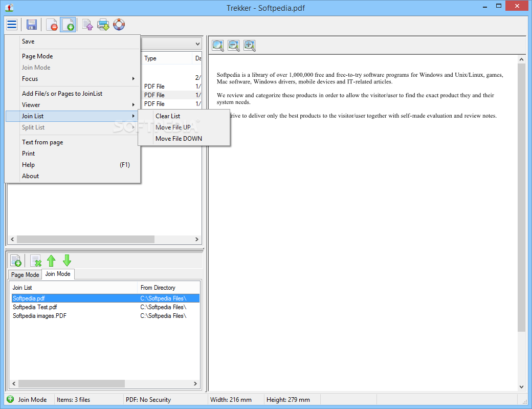This screenshot has width=532, height=409.
Task: Click 'Join Mode' status bar text
Action: pos(33,399)
